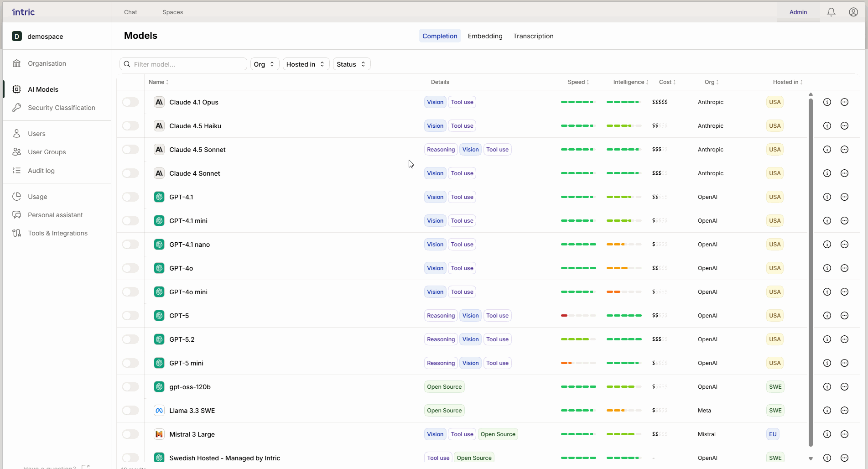This screenshot has width=868, height=469.
Task: Show info for Claude 4.1 Opus
Action: coord(827,102)
